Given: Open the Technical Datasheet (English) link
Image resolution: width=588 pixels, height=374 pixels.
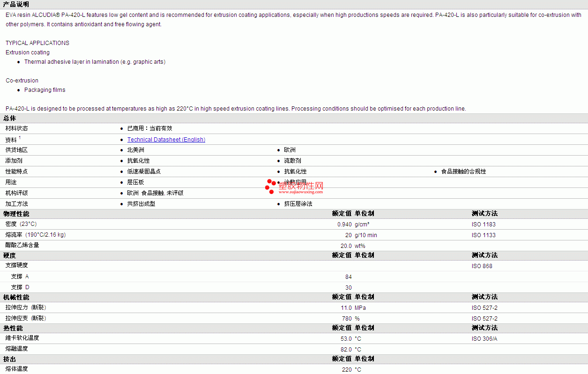Looking at the screenshot, I should point(166,140).
